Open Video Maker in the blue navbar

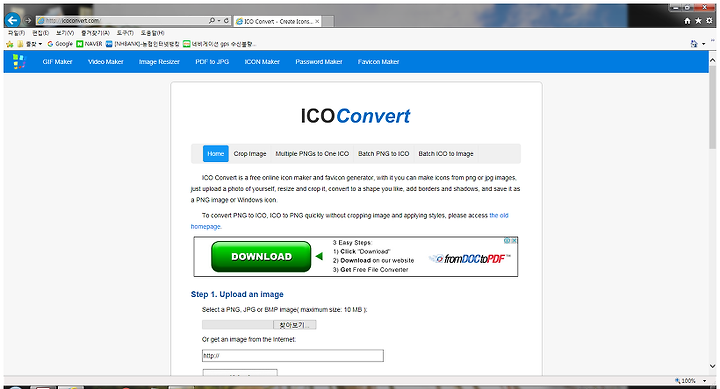click(x=106, y=62)
